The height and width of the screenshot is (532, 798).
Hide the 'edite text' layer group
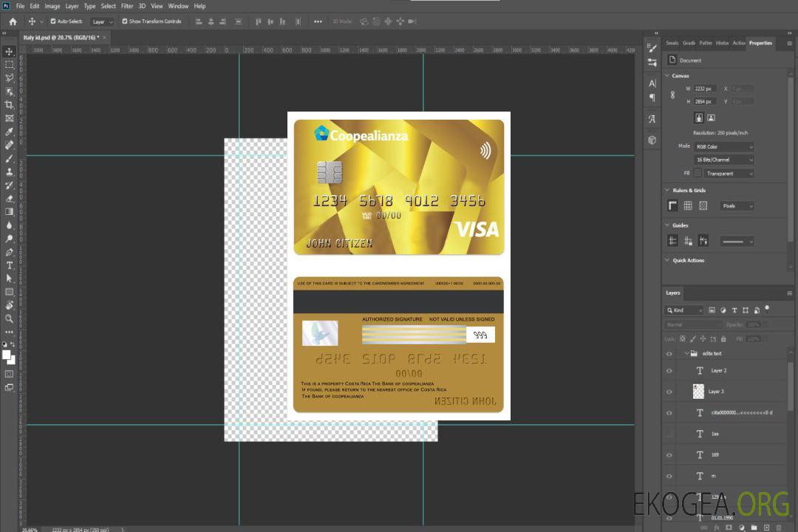point(669,354)
